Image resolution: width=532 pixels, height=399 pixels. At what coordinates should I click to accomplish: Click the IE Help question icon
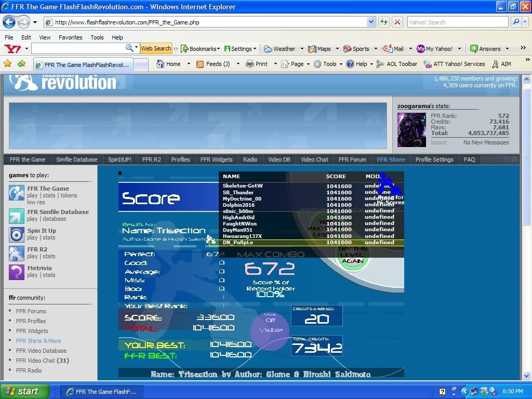tap(350, 64)
